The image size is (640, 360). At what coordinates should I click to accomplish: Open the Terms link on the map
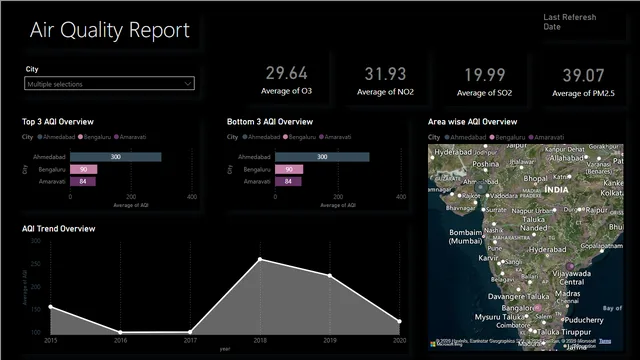click(605, 341)
